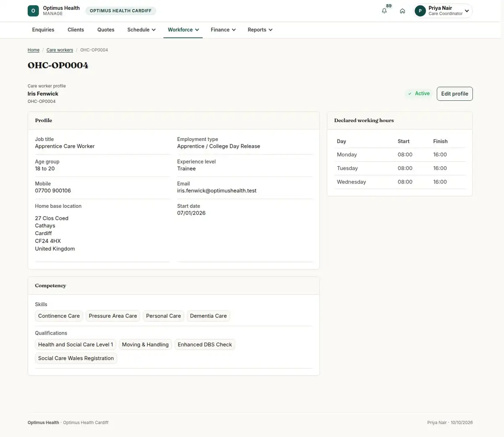Click Priya Nair's avatar icon
This screenshot has height=437, width=504.
(x=420, y=11)
